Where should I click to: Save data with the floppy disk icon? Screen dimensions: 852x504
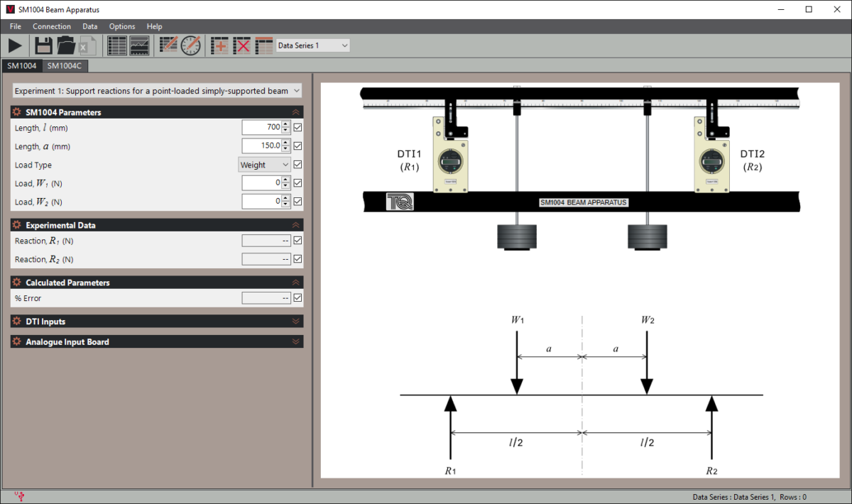[44, 45]
